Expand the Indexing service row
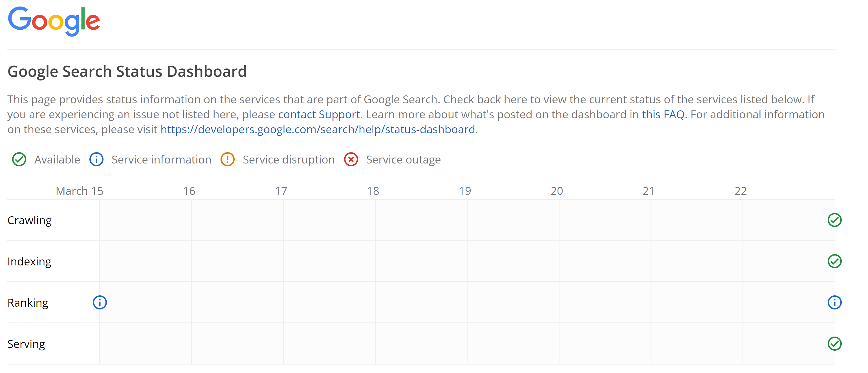Viewport: 868px width, 373px height. pos(29,261)
